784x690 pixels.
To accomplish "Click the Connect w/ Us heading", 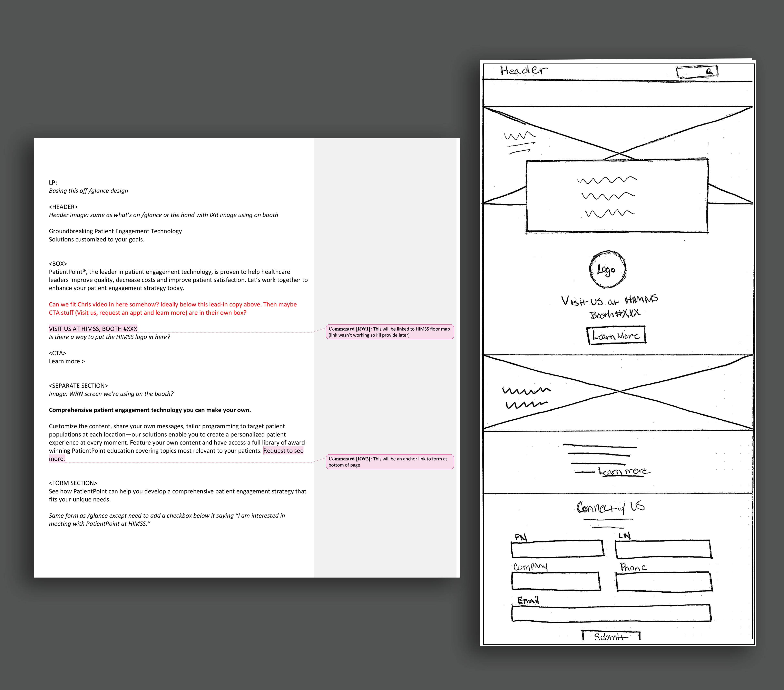I will click(x=610, y=508).
